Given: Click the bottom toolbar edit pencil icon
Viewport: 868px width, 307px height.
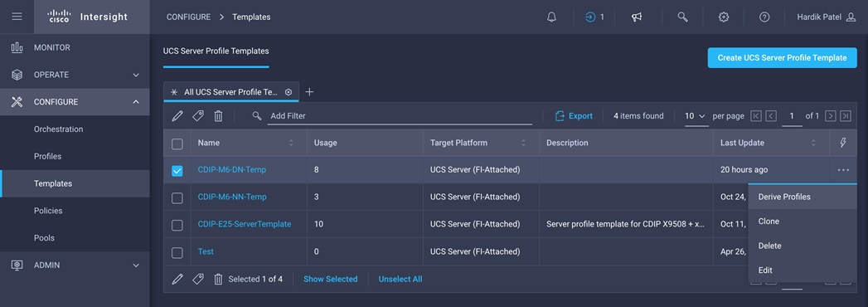Looking at the screenshot, I should click(x=177, y=280).
